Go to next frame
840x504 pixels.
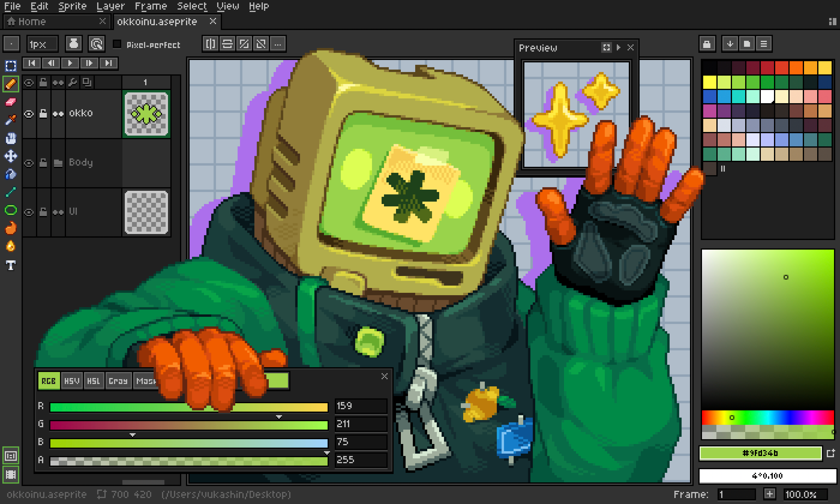[89, 63]
